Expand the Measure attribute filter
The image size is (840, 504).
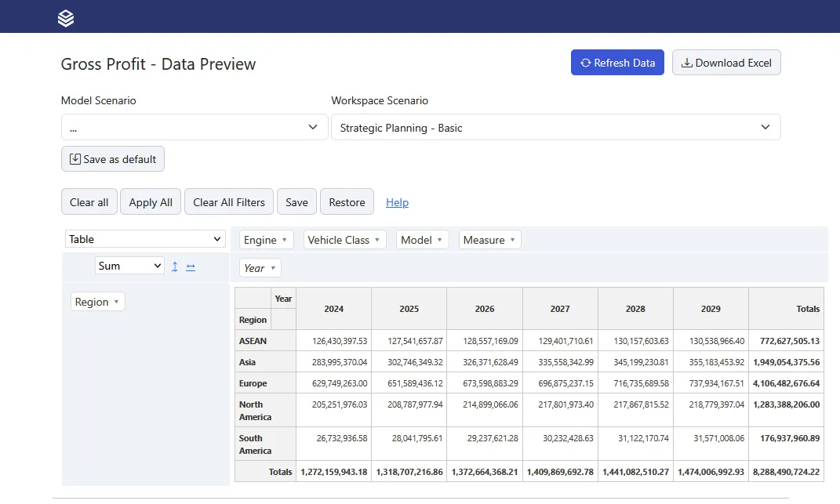tap(489, 240)
